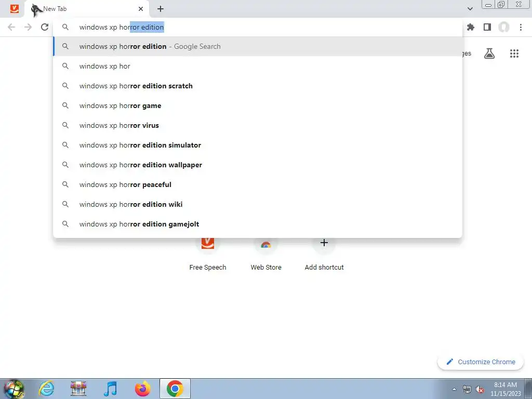Open the profile avatar menu
This screenshot has height=399, width=532.
504,27
